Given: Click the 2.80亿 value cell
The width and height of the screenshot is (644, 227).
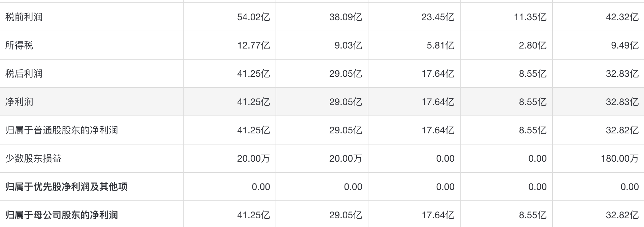Looking at the screenshot, I should (x=532, y=45).
